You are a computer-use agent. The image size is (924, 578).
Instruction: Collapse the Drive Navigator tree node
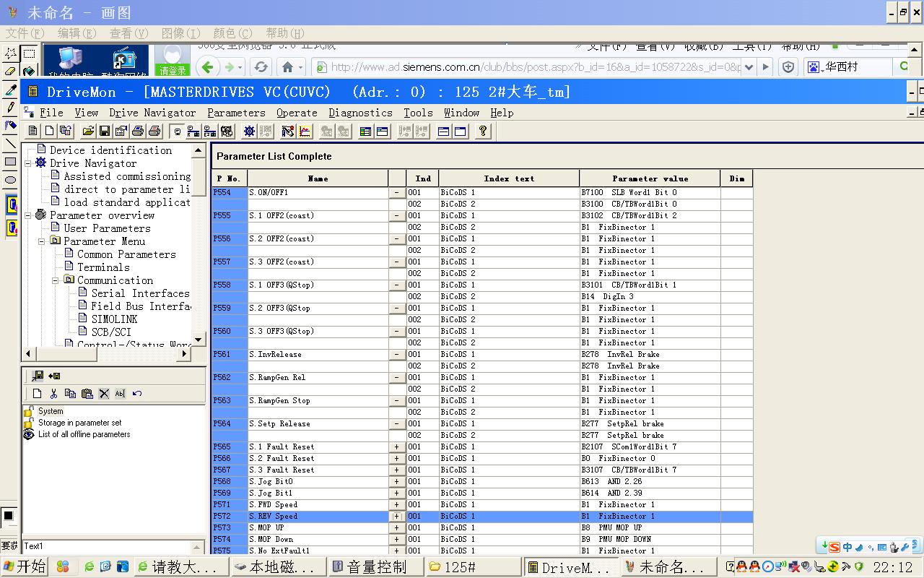28,163
